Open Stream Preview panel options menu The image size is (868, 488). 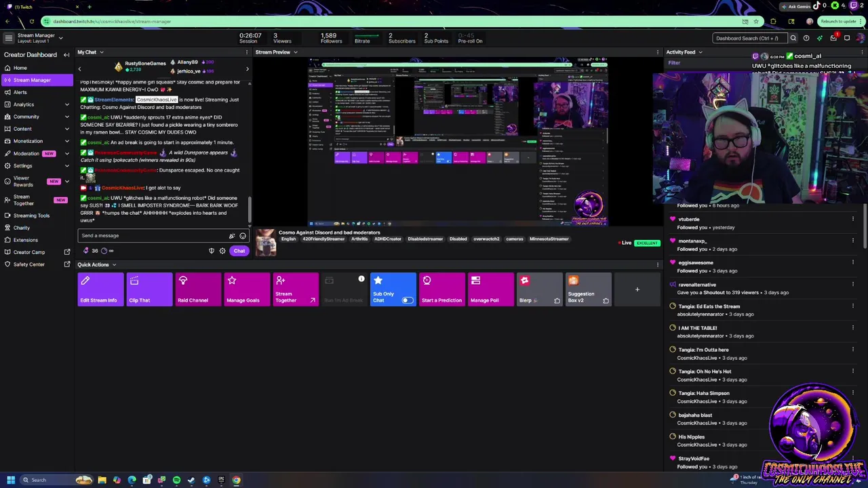(658, 52)
